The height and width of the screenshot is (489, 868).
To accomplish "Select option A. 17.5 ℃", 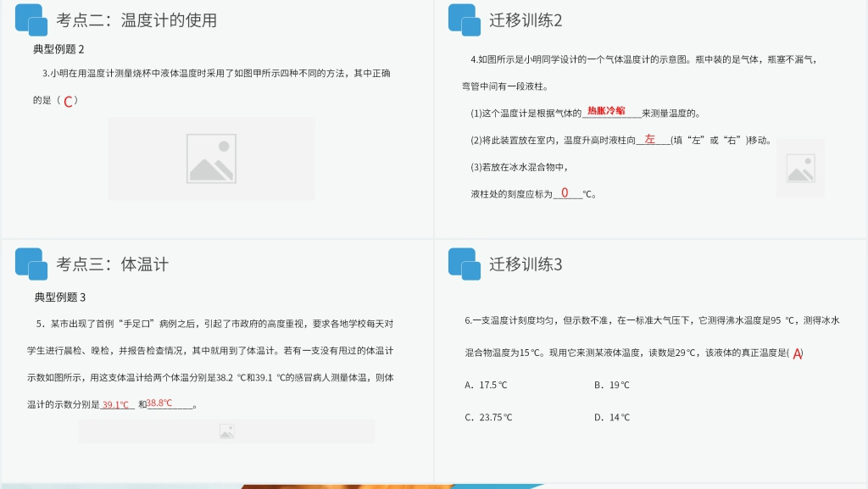I will [x=486, y=385].
